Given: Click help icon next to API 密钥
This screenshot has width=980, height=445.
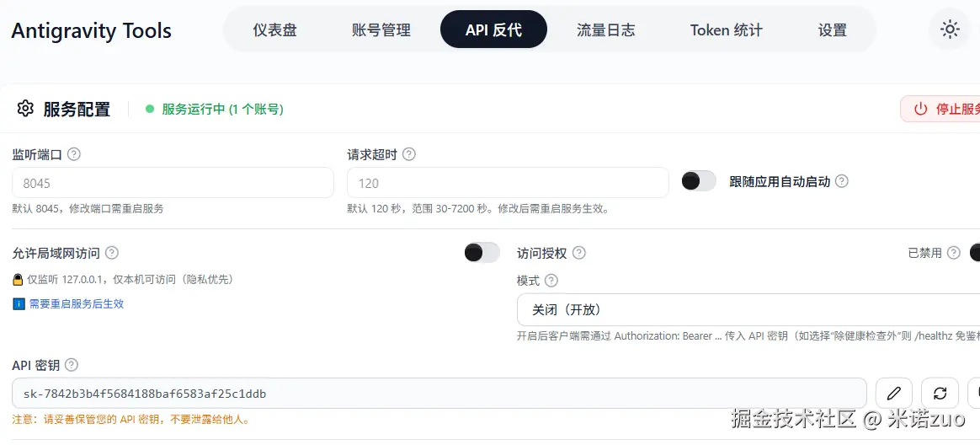Looking at the screenshot, I should pos(72,365).
